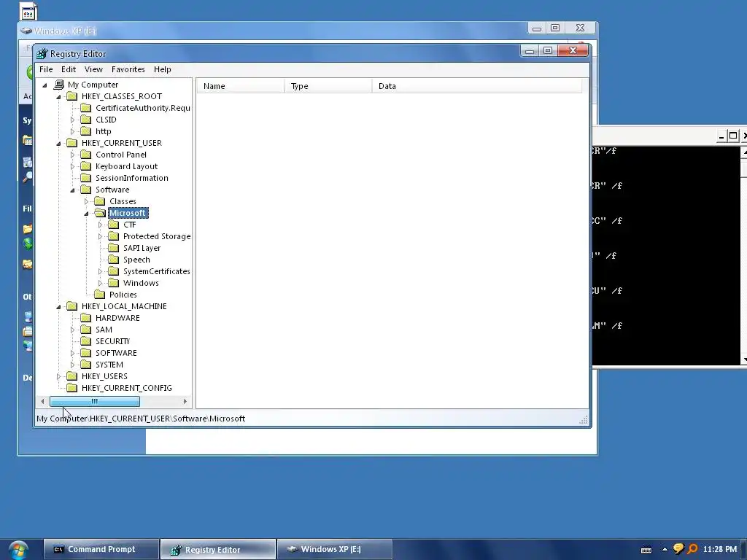Click the tree horizontal scrollbar thumb
This screenshot has height=560, width=747.
click(x=95, y=402)
